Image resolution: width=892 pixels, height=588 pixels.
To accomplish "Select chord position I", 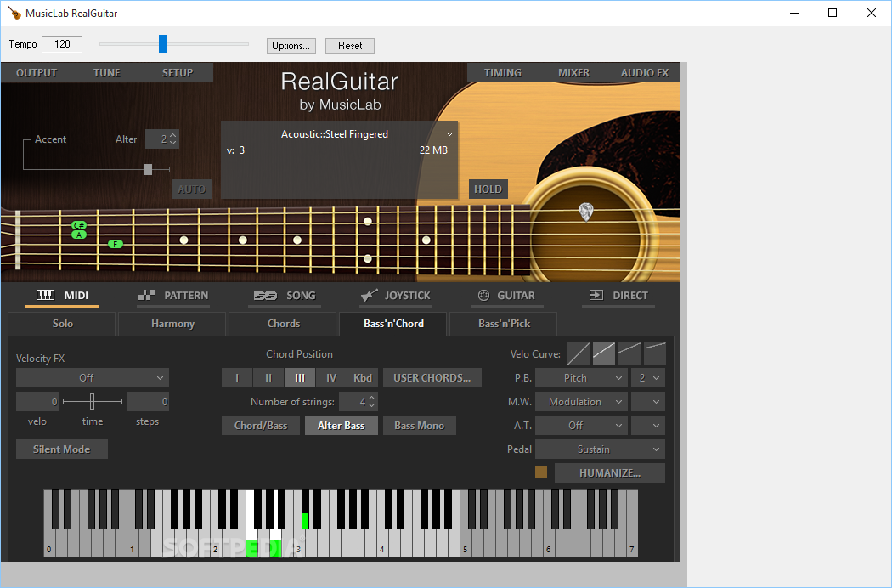I will tap(237, 378).
